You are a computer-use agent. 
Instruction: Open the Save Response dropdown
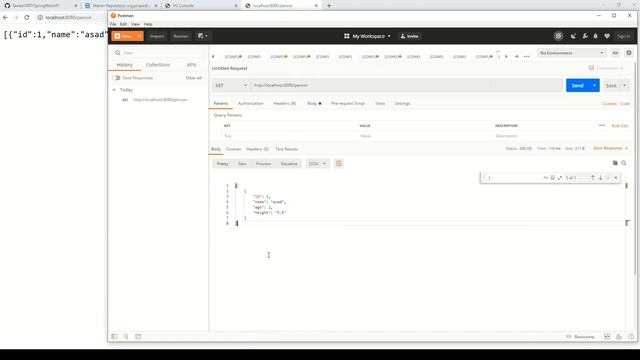(x=610, y=148)
